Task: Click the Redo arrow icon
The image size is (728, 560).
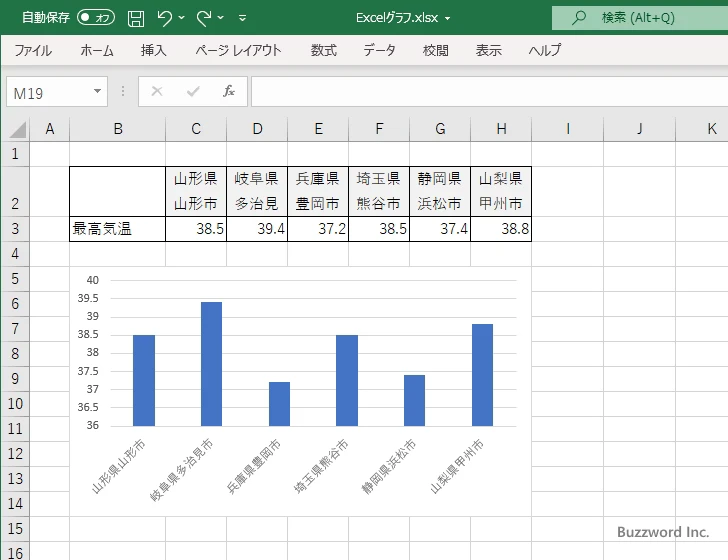Action: [x=203, y=18]
